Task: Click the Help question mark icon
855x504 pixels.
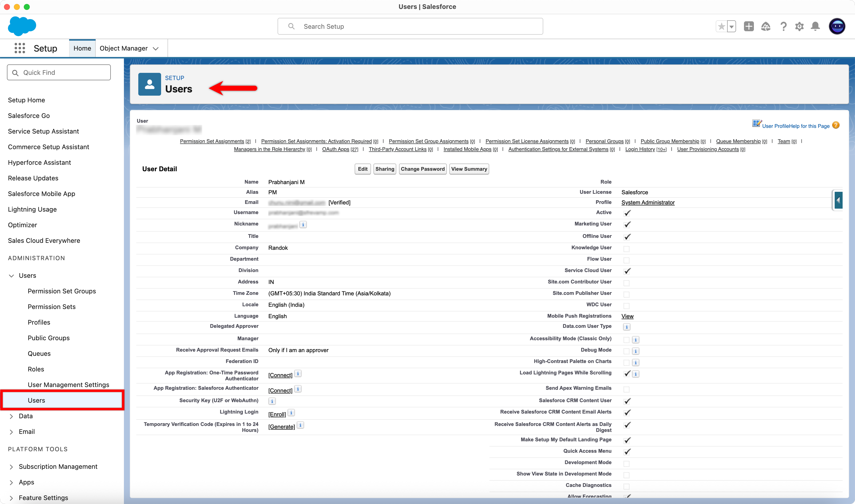Action: click(783, 26)
